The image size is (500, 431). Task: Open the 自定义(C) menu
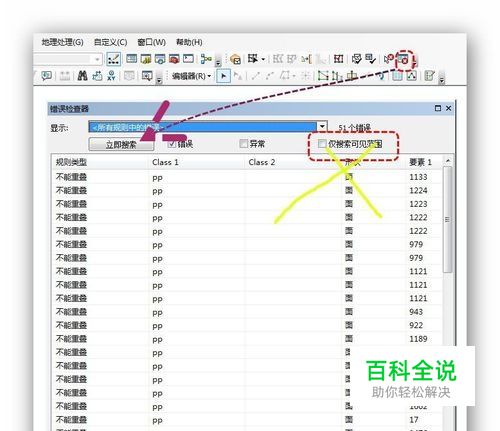[111, 42]
